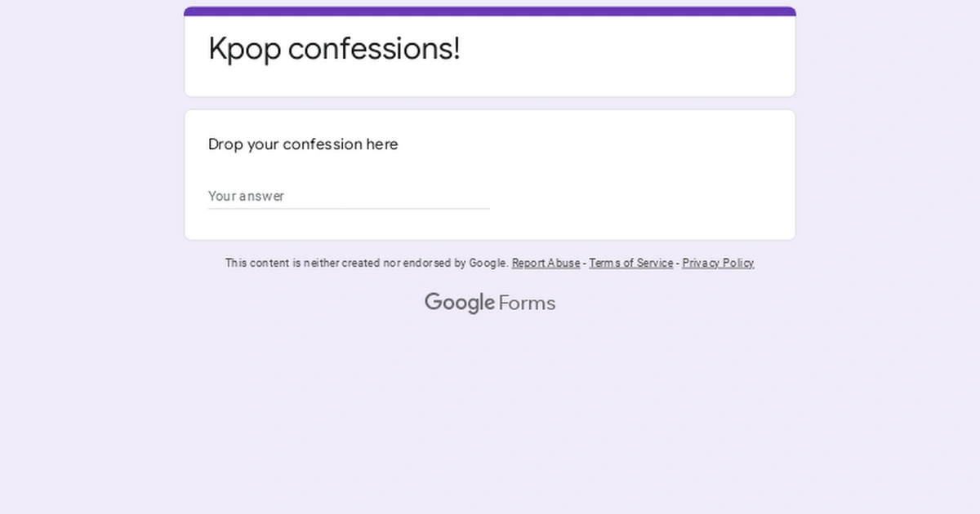Open the Report Abuse link
980x514 pixels.
(x=546, y=263)
